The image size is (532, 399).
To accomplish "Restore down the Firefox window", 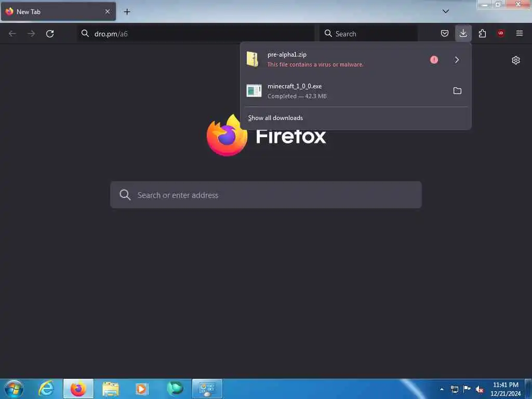I will click(x=498, y=4).
